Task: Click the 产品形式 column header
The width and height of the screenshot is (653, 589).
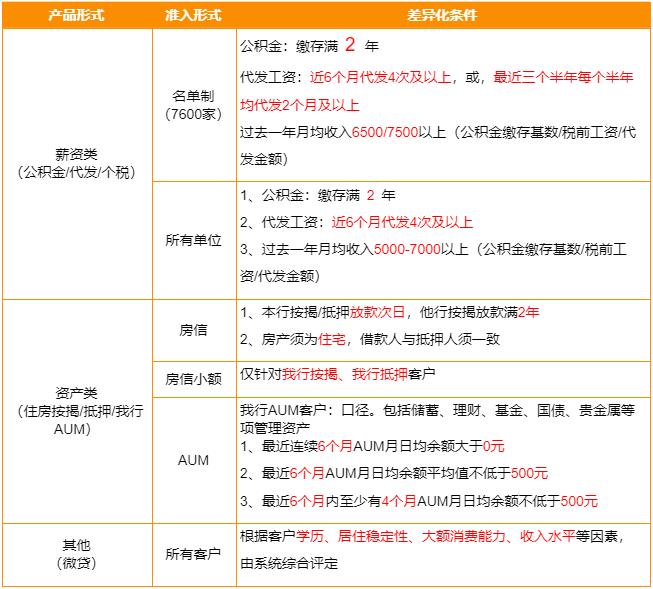Action: pos(77,17)
